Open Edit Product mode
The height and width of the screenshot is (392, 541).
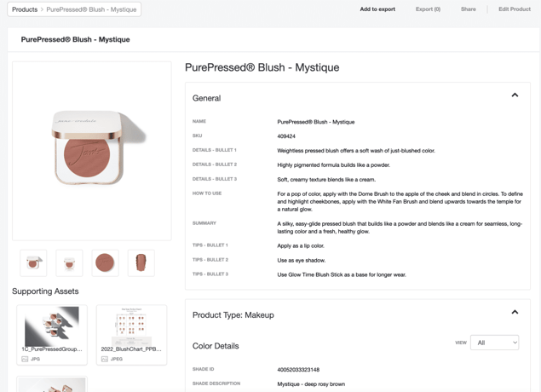[515, 9]
